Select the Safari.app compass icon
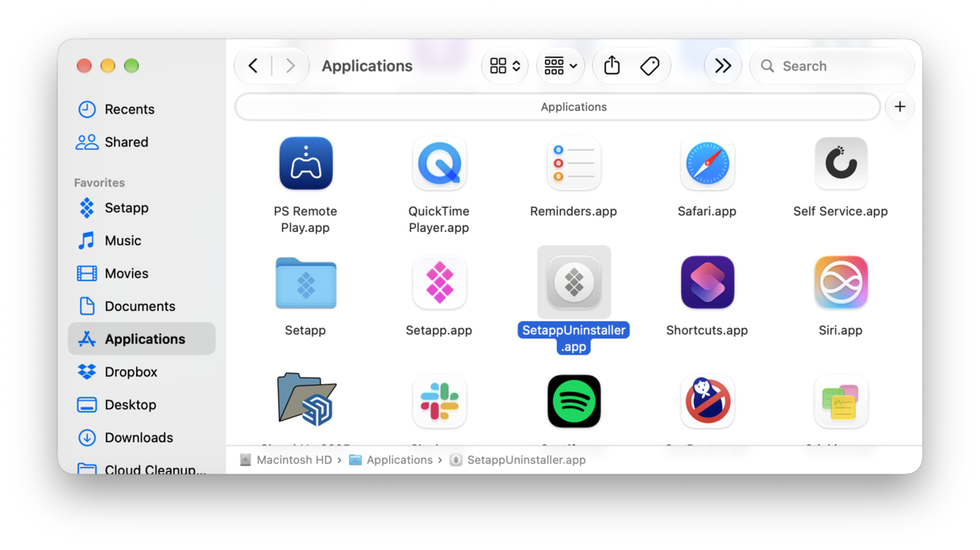The width and height of the screenshot is (980, 550). click(x=707, y=163)
